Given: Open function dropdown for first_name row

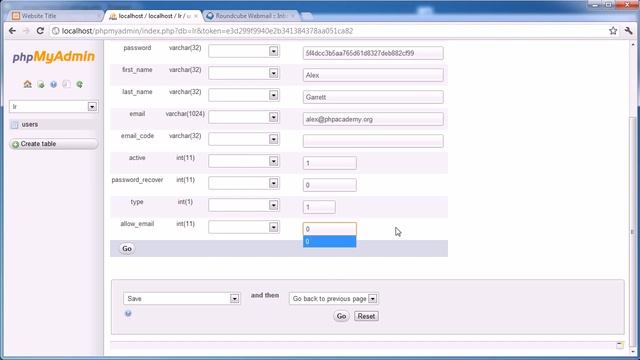Looking at the screenshot, I should [x=244, y=73].
